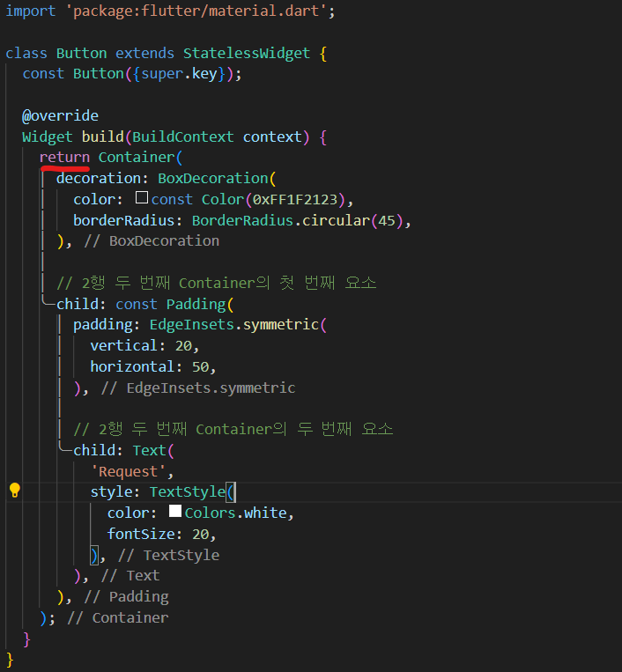The height and width of the screenshot is (672, 622).
Task: Click the StatelessWidget class name
Action: pos(247,53)
